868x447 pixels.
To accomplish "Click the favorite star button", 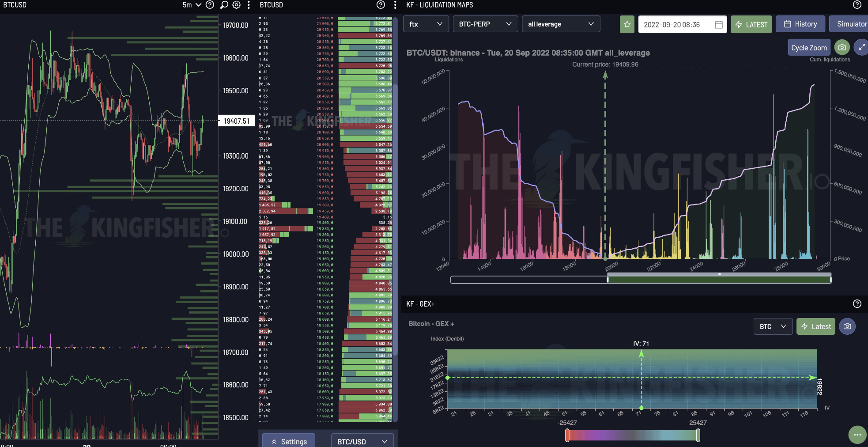I will tap(627, 24).
